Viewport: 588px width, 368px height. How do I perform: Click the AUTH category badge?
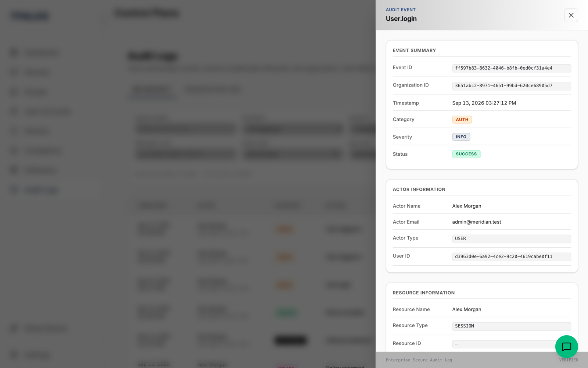coord(462,120)
